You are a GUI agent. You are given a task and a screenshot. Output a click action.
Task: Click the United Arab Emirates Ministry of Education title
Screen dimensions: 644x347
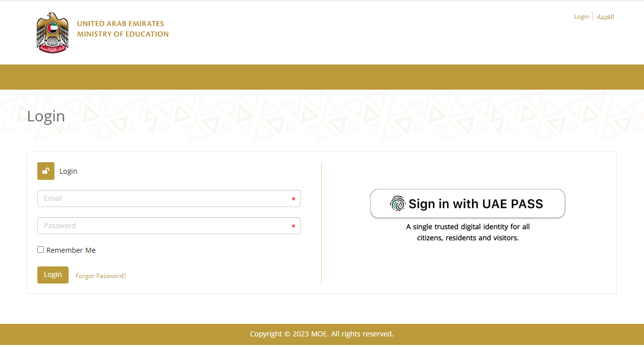123,29
